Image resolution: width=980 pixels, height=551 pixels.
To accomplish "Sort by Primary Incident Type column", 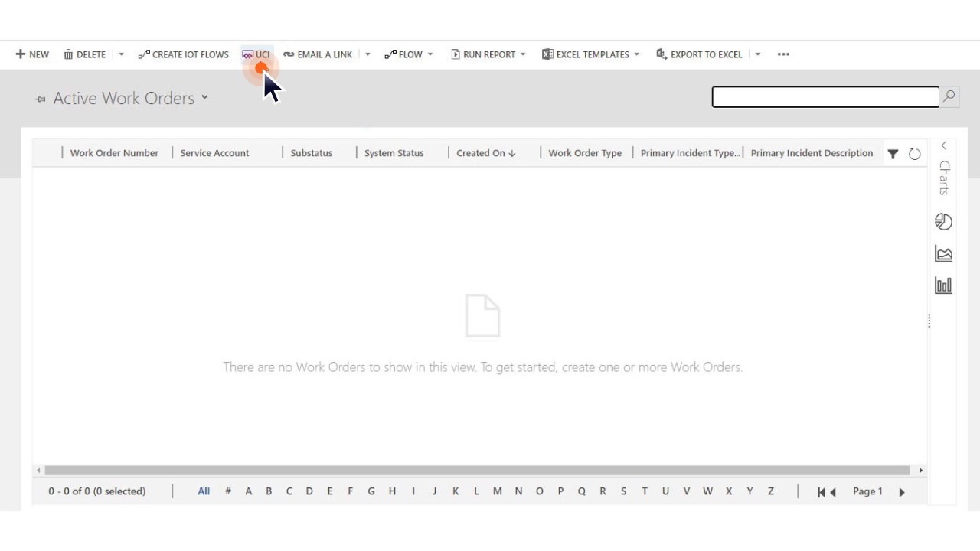I will (x=690, y=153).
